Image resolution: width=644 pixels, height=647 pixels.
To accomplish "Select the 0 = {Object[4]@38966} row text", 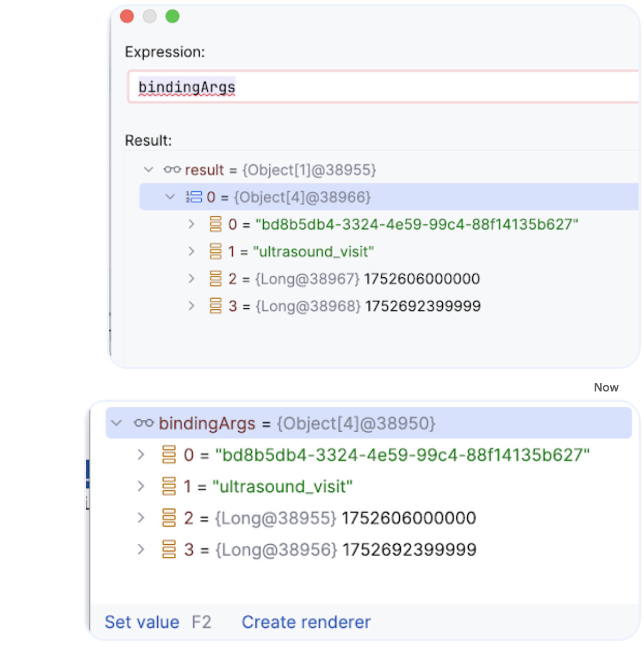I will point(289,197).
